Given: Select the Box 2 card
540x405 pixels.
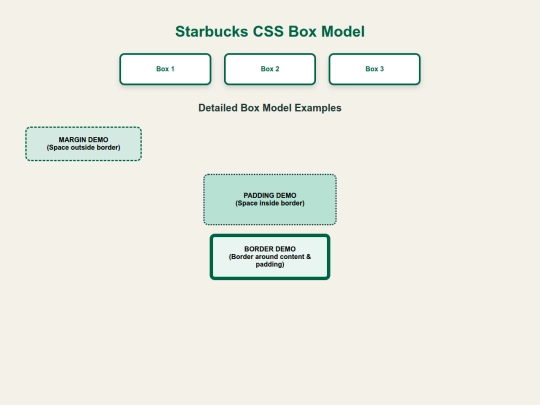Looking at the screenshot, I should [270, 69].
